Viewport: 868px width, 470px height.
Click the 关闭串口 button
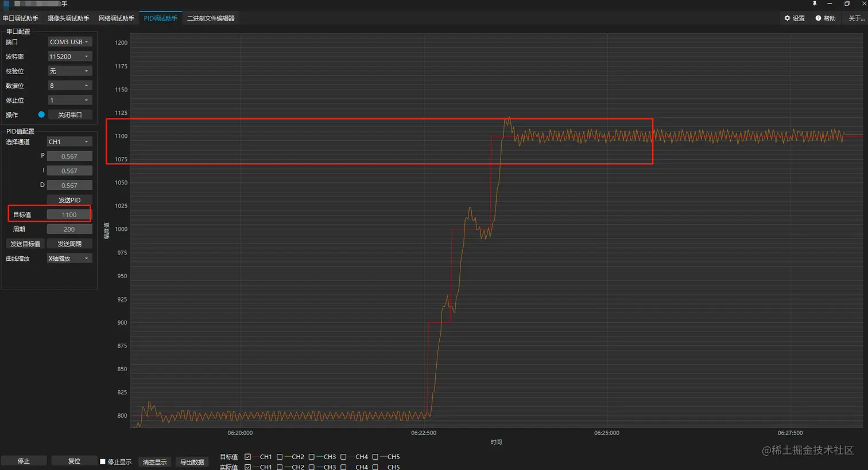click(x=69, y=115)
